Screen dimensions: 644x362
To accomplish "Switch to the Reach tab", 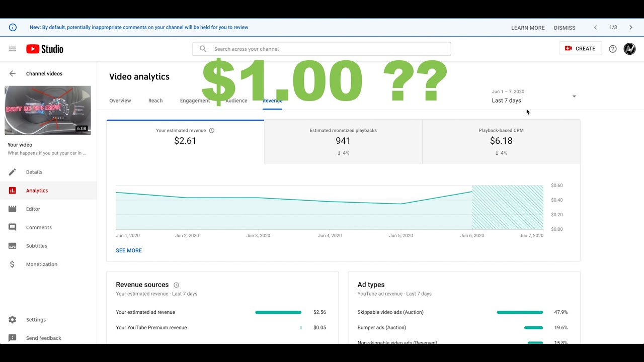I will point(155,101).
